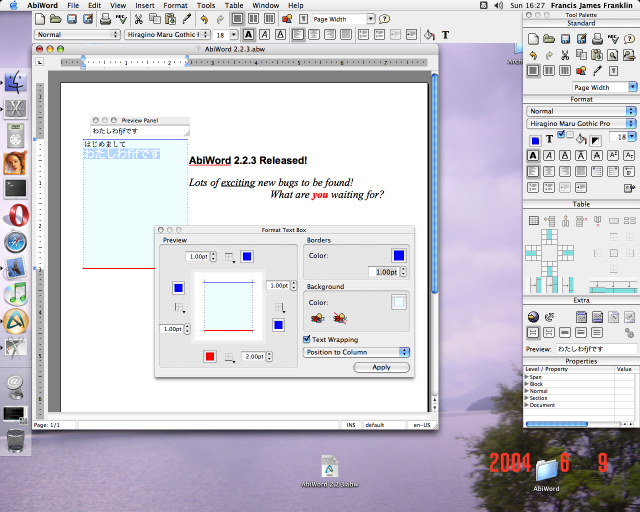Click the bottom border 2.00pt stepper
This screenshot has height=512, width=640.
[x=269, y=356]
